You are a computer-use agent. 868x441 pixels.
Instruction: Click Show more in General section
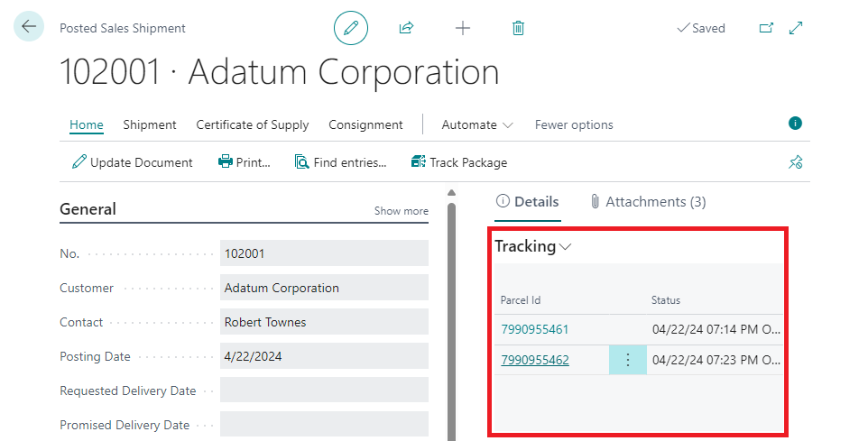[401, 211]
